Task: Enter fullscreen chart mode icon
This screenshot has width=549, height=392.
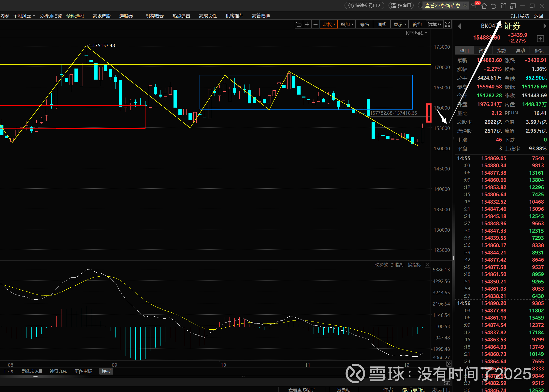Action: pos(448,24)
